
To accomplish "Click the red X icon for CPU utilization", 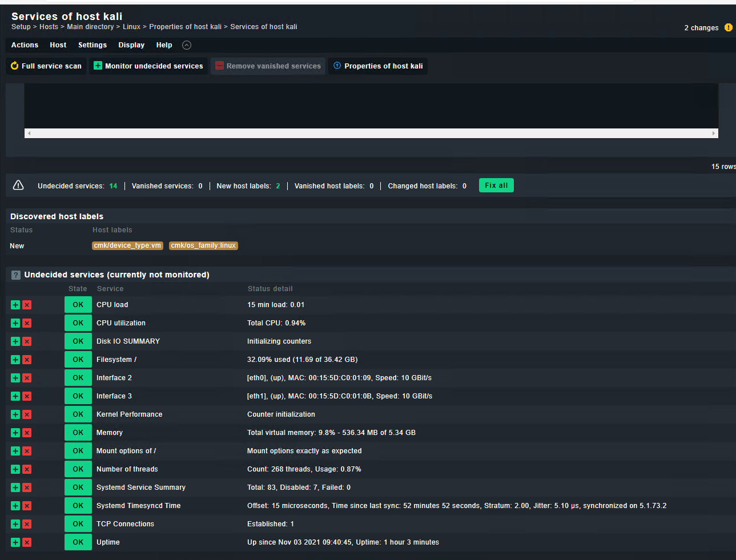I will pos(27,323).
